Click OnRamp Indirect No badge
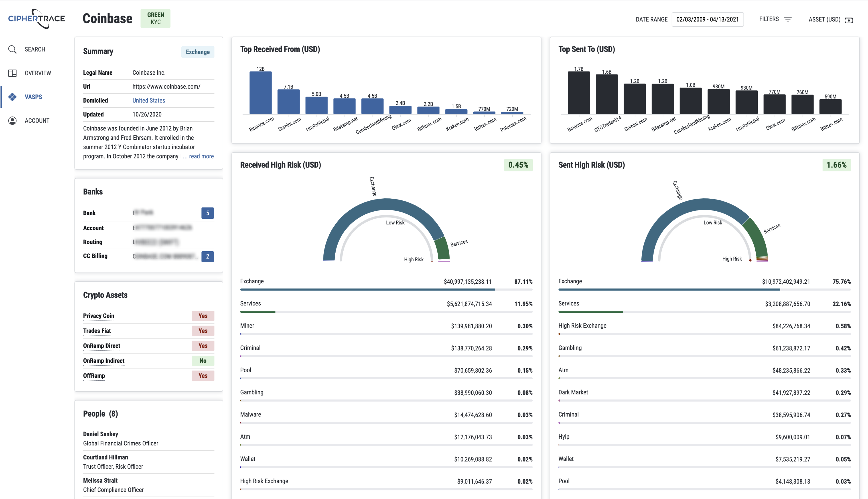The image size is (868, 499). pyautogui.click(x=203, y=361)
